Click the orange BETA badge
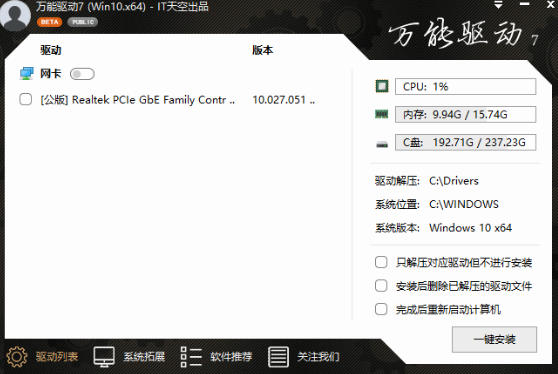Image resolution: width=558 pixels, height=374 pixels. [x=49, y=22]
